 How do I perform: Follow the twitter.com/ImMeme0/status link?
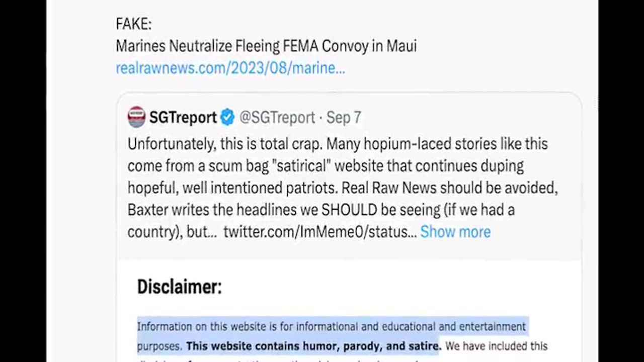[x=320, y=232]
